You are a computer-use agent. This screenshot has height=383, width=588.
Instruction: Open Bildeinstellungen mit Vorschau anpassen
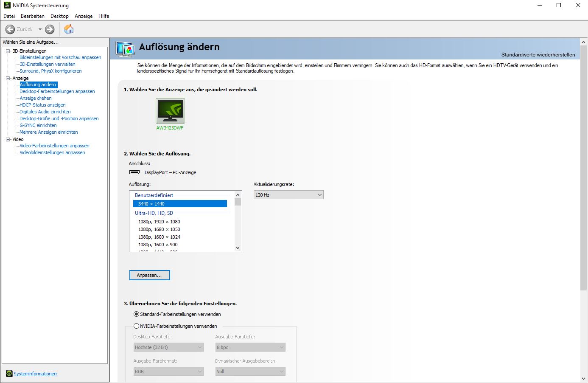pyautogui.click(x=60, y=57)
